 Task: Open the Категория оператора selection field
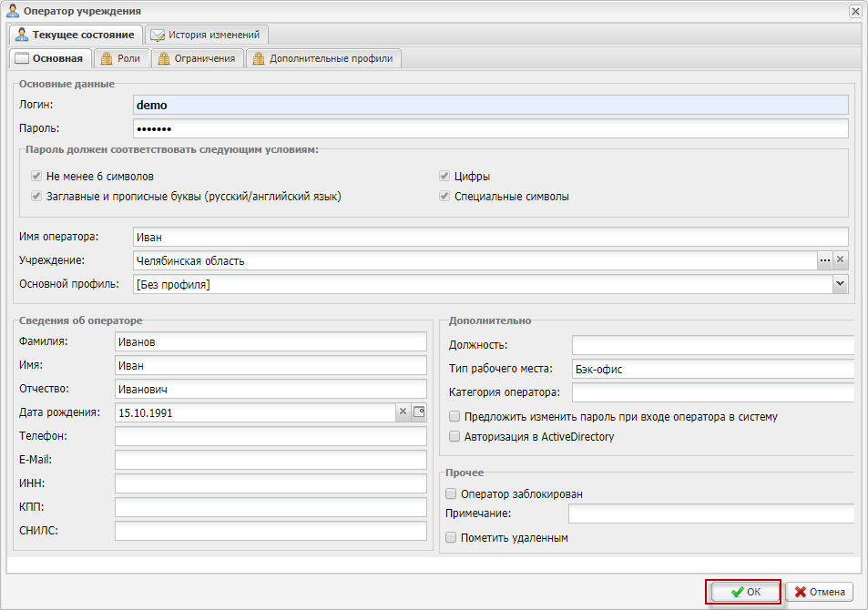(x=712, y=392)
